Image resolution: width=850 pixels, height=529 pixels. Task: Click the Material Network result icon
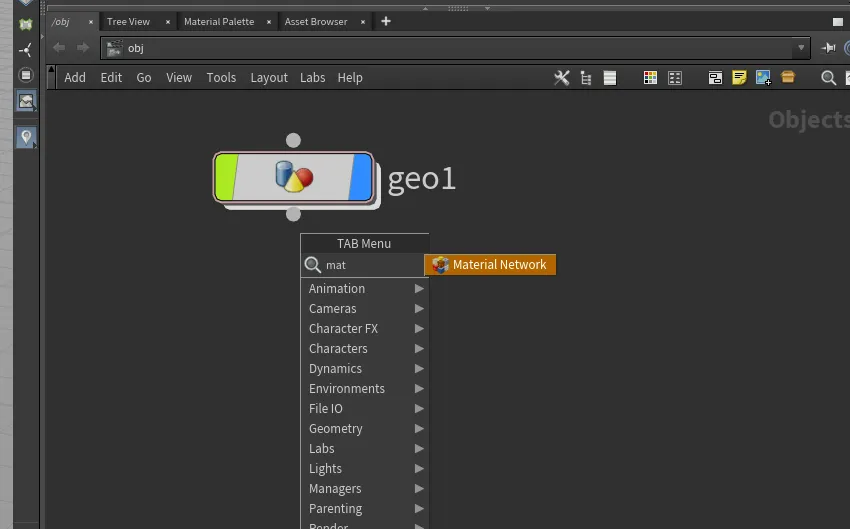click(440, 264)
